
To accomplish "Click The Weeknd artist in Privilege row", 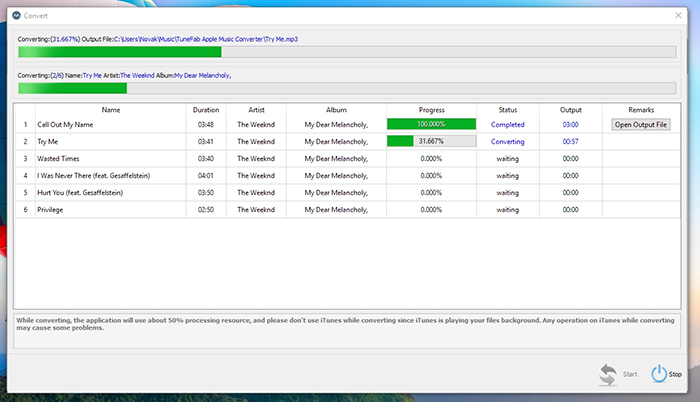I will (x=256, y=209).
